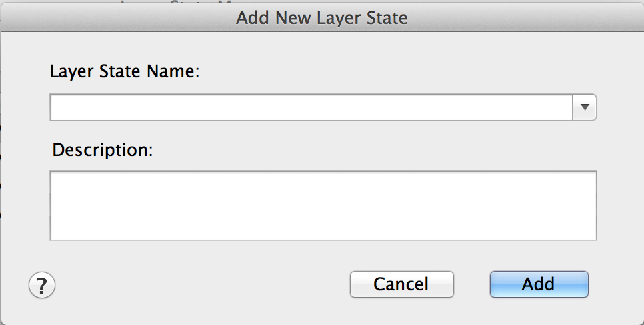
Task: Dismiss the dialog using Cancel
Action: 401,284
